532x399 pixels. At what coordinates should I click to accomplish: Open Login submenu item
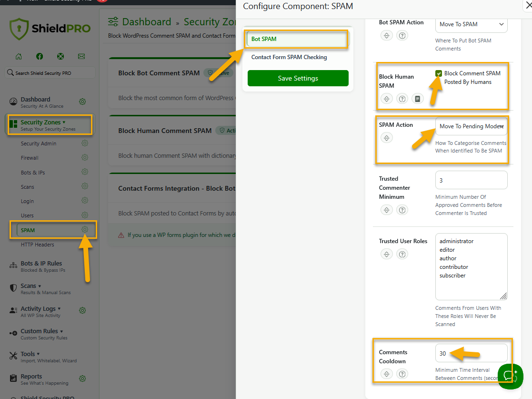(x=27, y=201)
